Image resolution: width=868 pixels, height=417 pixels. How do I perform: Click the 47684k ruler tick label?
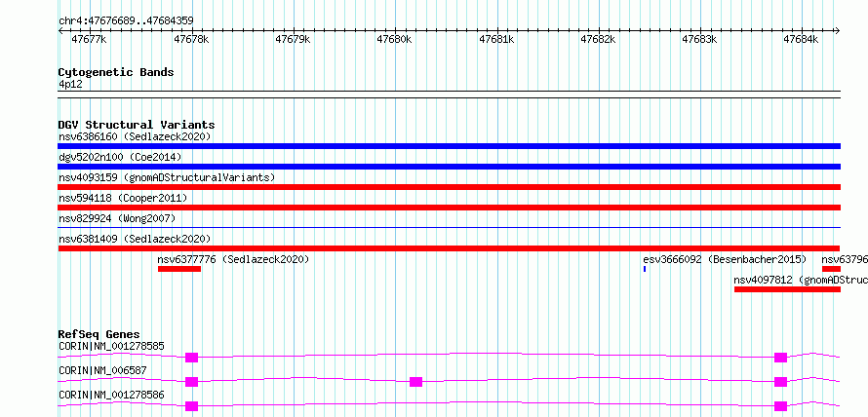point(801,39)
